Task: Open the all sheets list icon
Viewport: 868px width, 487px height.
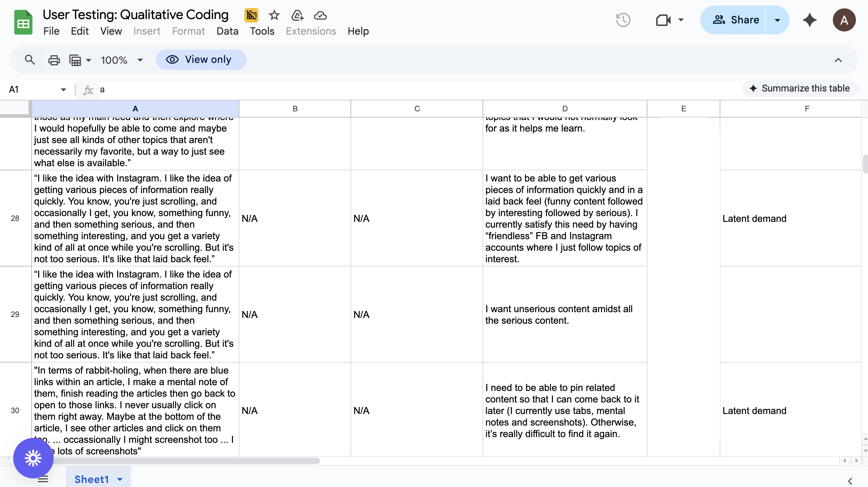Action: [43, 479]
